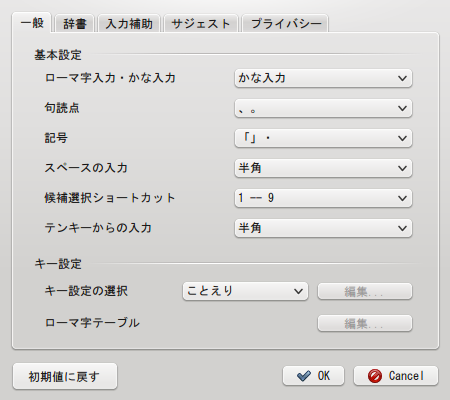Image resolution: width=450 pixels, height=400 pixels.
Task: Select the 一般 tab
Action: tap(32, 23)
